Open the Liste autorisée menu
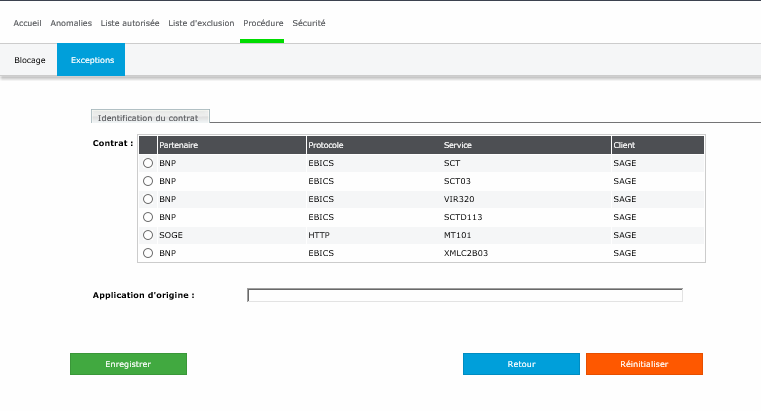This screenshot has height=411, width=761. click(x=130, y=22)
